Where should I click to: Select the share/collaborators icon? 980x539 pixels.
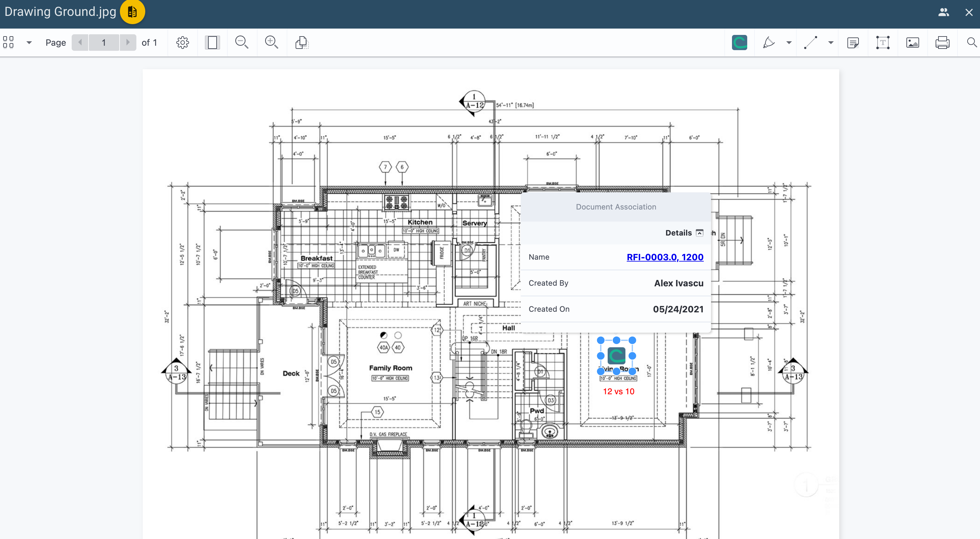pos(944,11)
